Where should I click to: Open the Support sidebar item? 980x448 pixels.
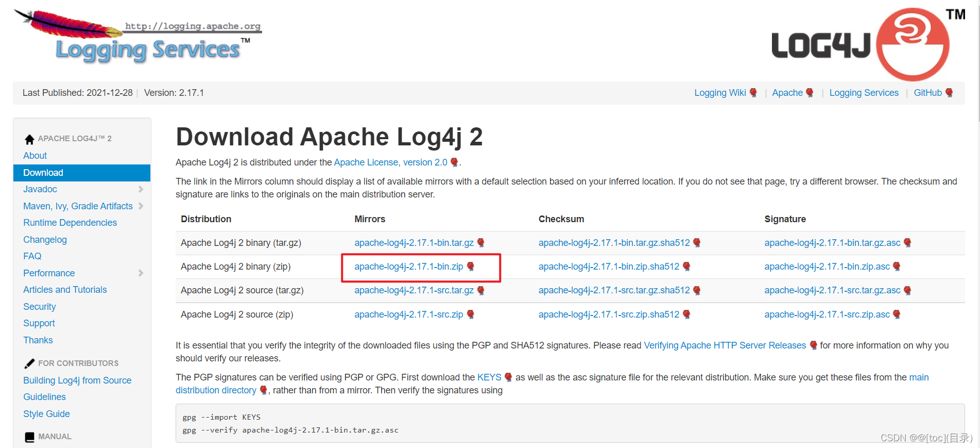[39, 323]
